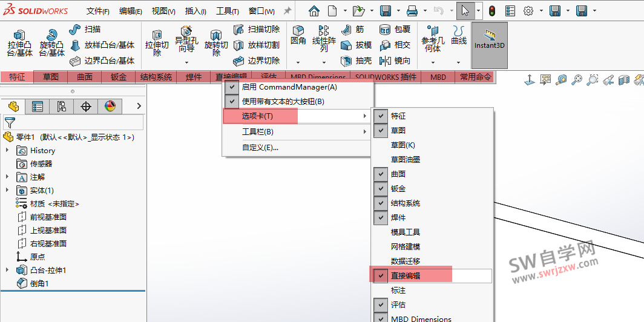Open the DisplayManager color sphere tab
The height and width of the screenshot is (322, 644).
[x=110, y=107]
